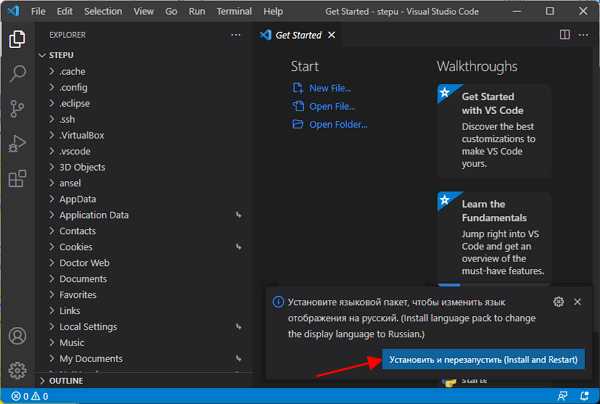The height and width of the screenshot is (404, 600).
Task: Open the Run and Debug view icon
Action: [17, 144]
